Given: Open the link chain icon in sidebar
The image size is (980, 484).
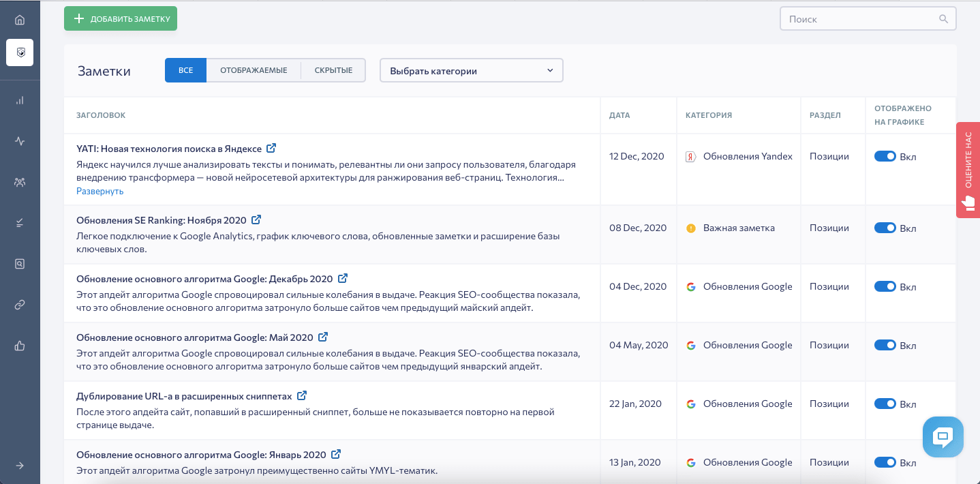Looking at the screenshot, I should [20, 305].
